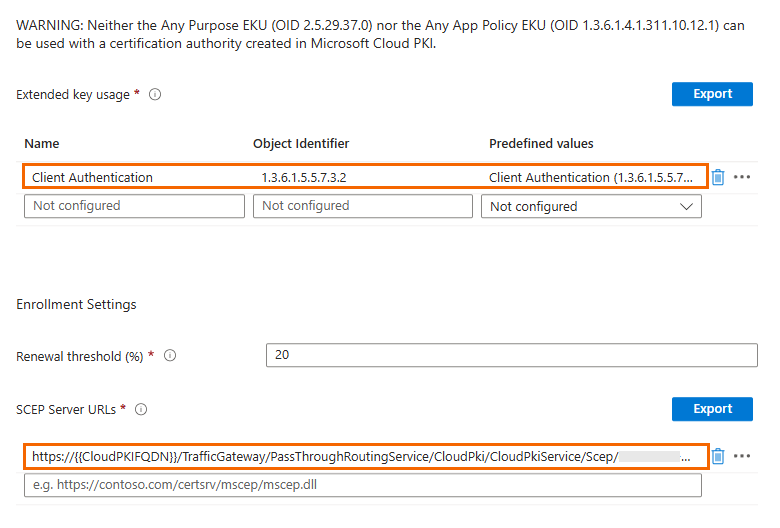
Task: Expand the Predefined values Not configured dropdown
Action: coord(591,206)
